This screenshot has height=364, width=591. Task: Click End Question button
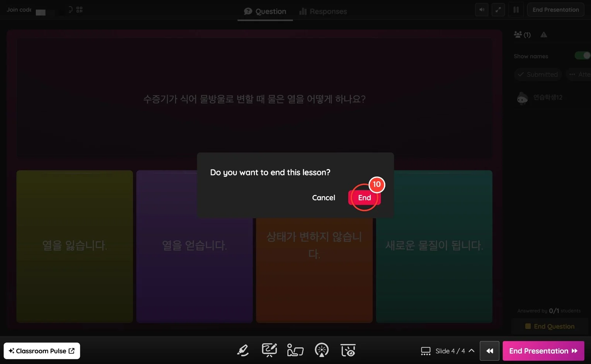pos(550,326)
